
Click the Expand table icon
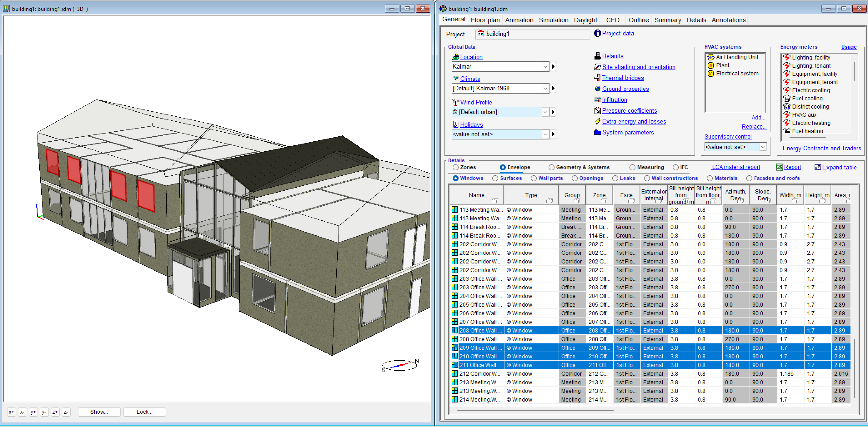click(x=818, y=167)
